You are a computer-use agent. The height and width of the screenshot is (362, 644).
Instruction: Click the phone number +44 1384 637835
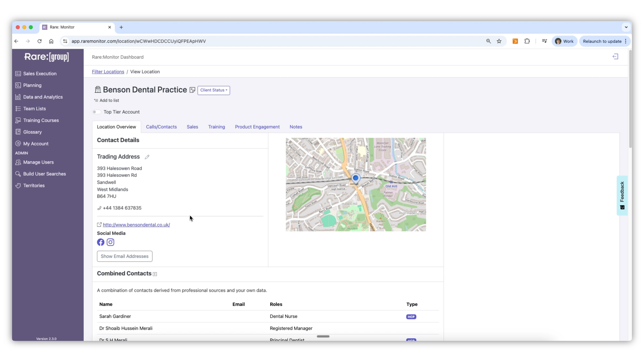pyautogui.click(x=122, y=208)
